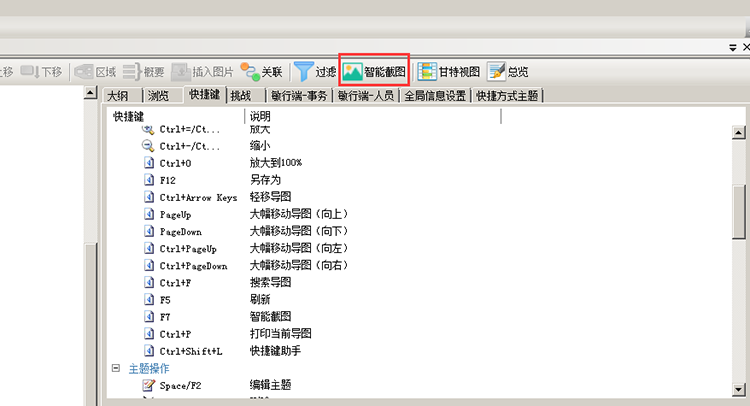This screenshot has height=406, width=750.
Task: Click the 智能截图 smart screenshot toolbar button
Action: coord(374,72)
